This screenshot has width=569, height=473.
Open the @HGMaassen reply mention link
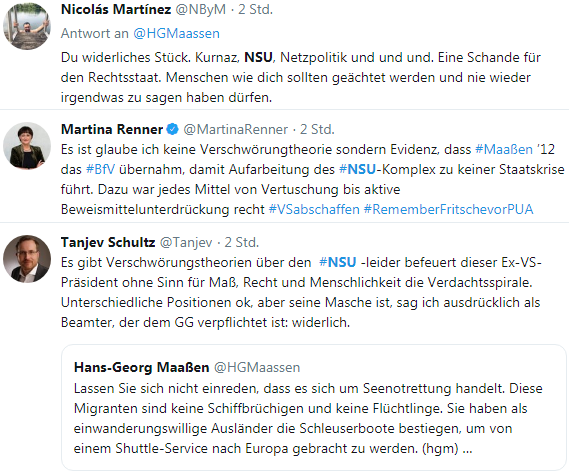[x=176, y=33]
